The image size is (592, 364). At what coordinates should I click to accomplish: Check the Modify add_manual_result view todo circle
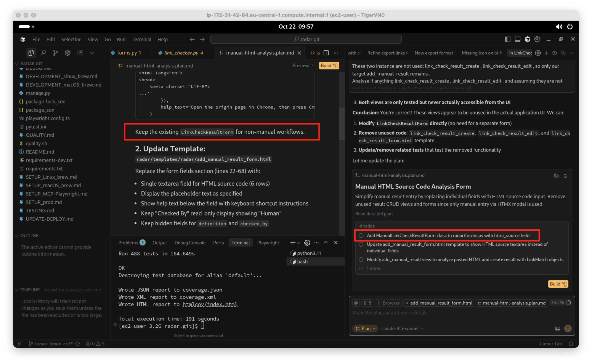click(361, 260)
